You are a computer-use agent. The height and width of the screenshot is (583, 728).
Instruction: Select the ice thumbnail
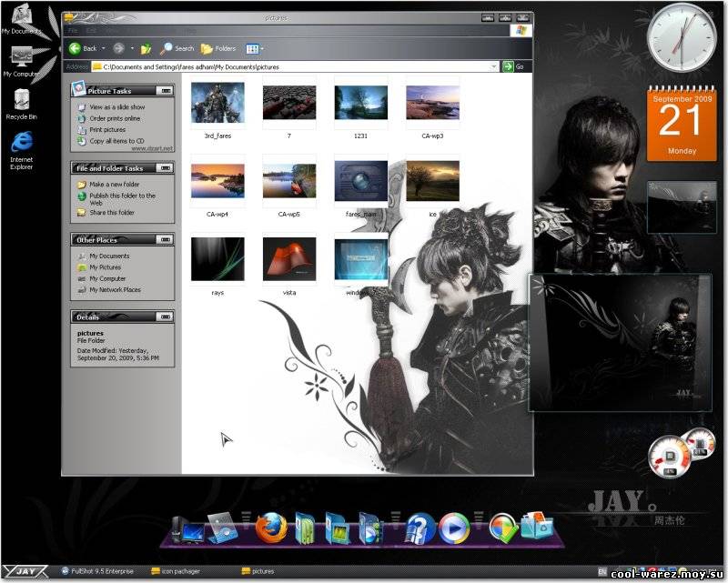pos(433,181)
